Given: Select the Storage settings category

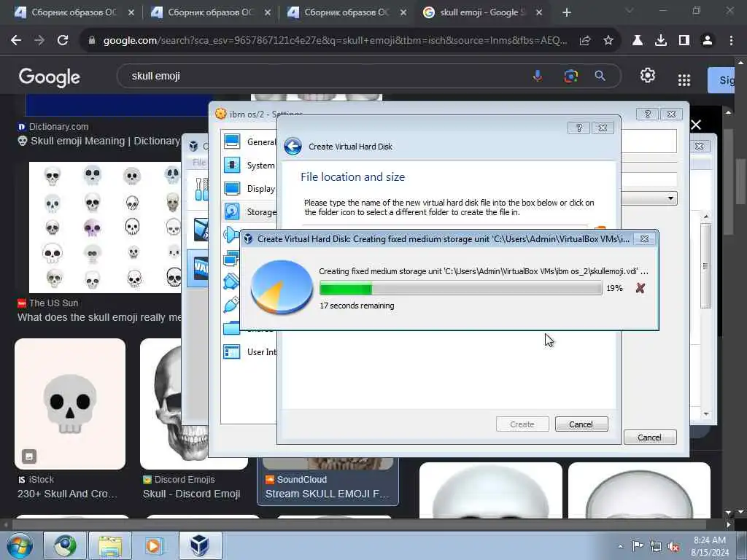Looking at the screenshot, I should (249, 212).
